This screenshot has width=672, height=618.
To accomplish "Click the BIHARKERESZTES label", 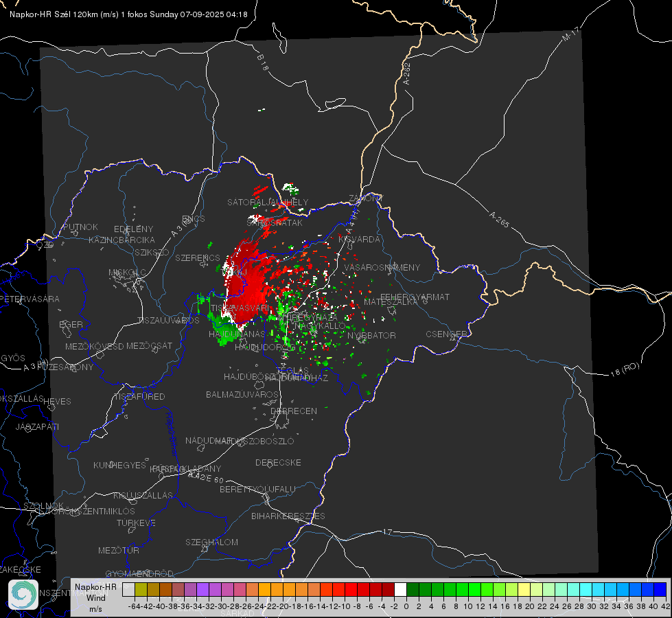I will [x=288, y=516].
